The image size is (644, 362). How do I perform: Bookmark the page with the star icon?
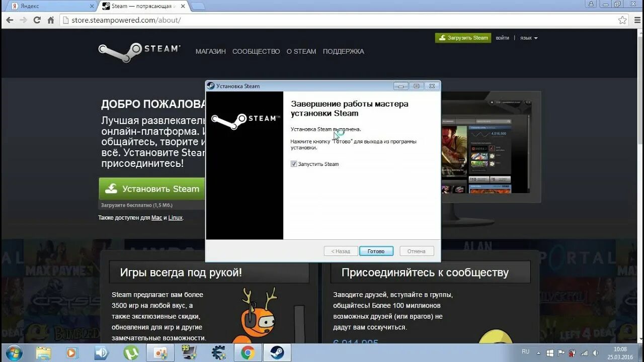tap(622, 20)
